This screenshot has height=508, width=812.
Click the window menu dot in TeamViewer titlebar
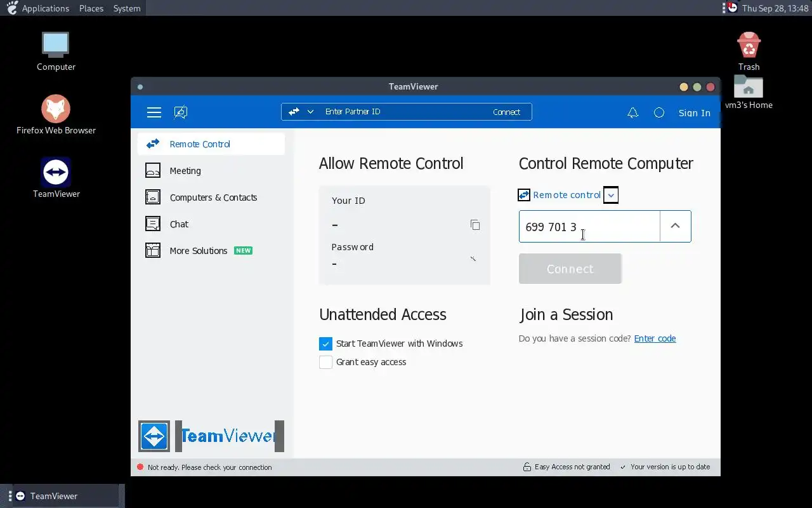[x=140, y=87]
